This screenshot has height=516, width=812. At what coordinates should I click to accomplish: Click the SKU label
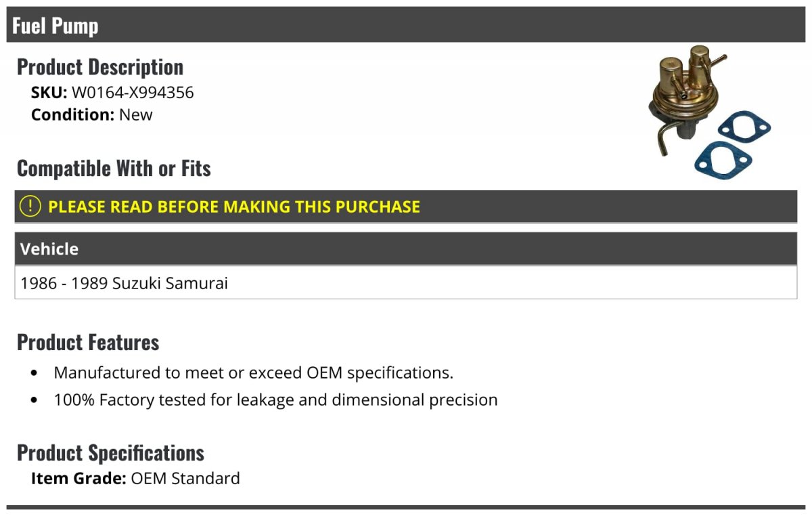pos(49,93)
